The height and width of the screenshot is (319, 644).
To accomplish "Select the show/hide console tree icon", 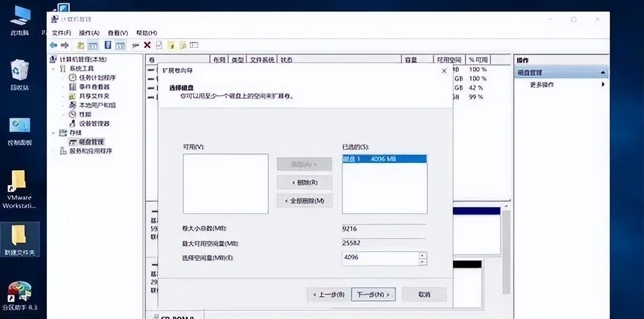I will point(93,45).
